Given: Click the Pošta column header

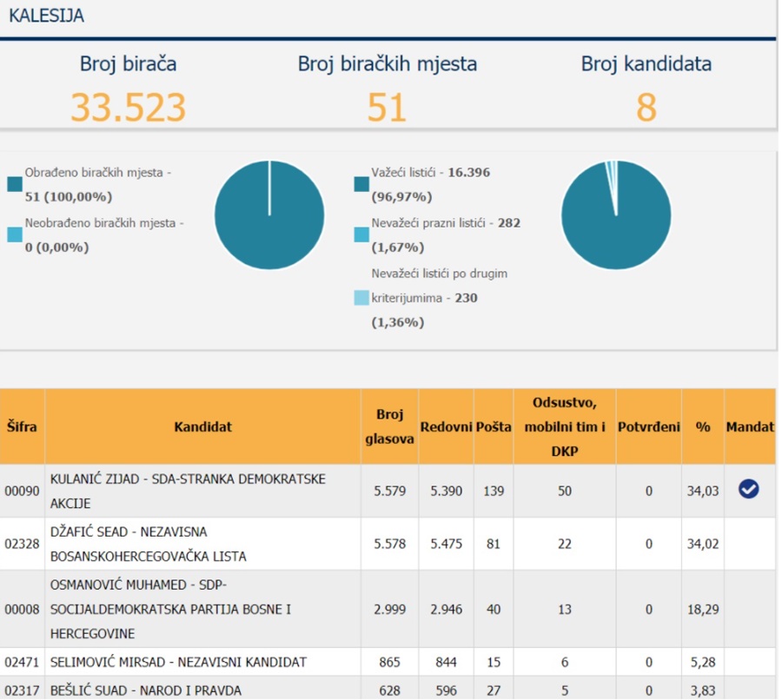Looking at the screenshot, I should pos(494,427).
